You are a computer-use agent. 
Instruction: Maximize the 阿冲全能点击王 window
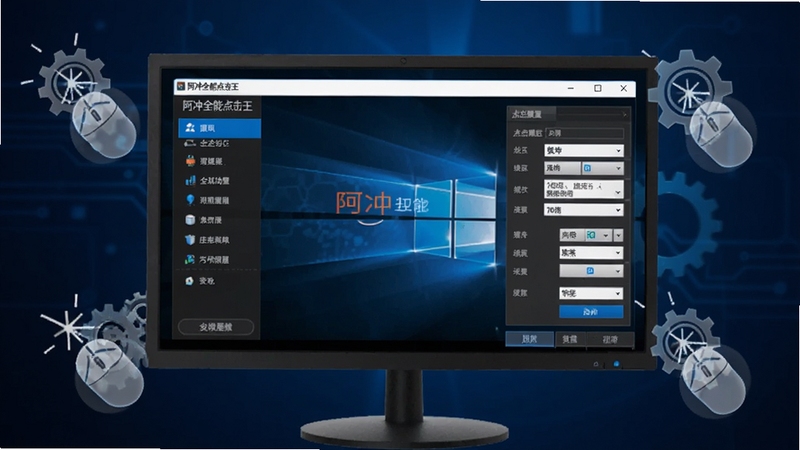[x=598, y=88]
